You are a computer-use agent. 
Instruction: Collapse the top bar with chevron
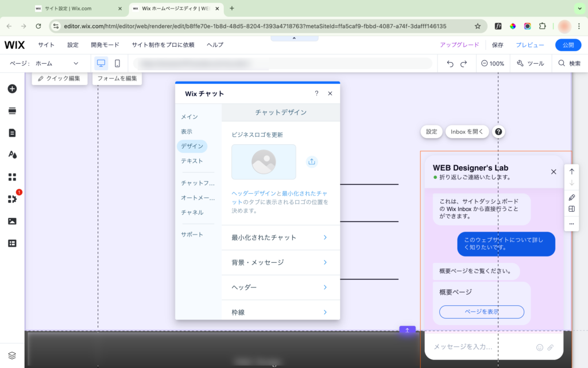click(x=295, y=39)
